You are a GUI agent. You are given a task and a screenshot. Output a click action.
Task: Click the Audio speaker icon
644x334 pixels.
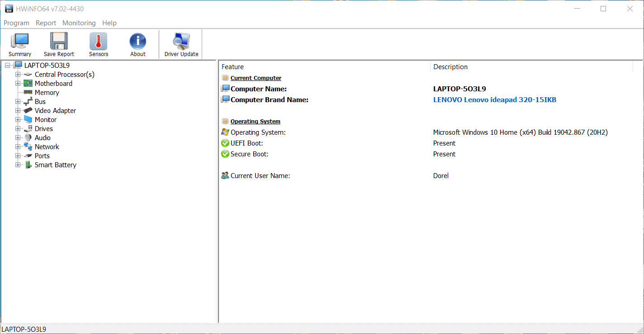coord(28,138)
